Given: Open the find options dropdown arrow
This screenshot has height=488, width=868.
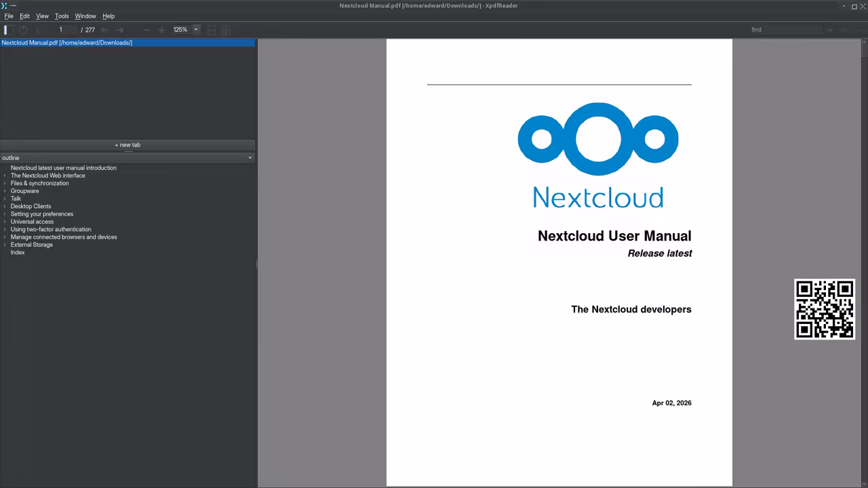Looking at the screenshot, I should [x=829, y=30].
